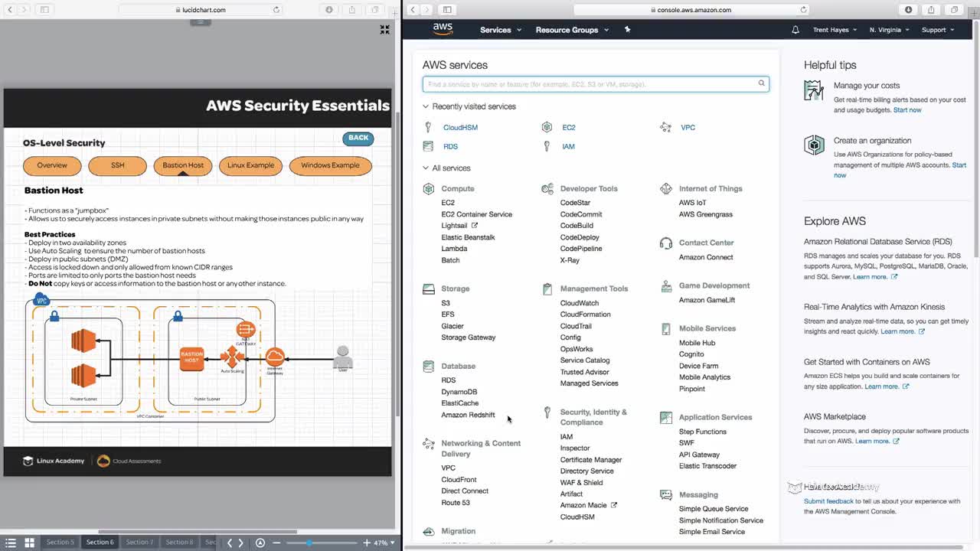Screen dimensions: 980x551
Task: Click the Lucidchart horizontal scrollbar
Action: click(199, 532)
